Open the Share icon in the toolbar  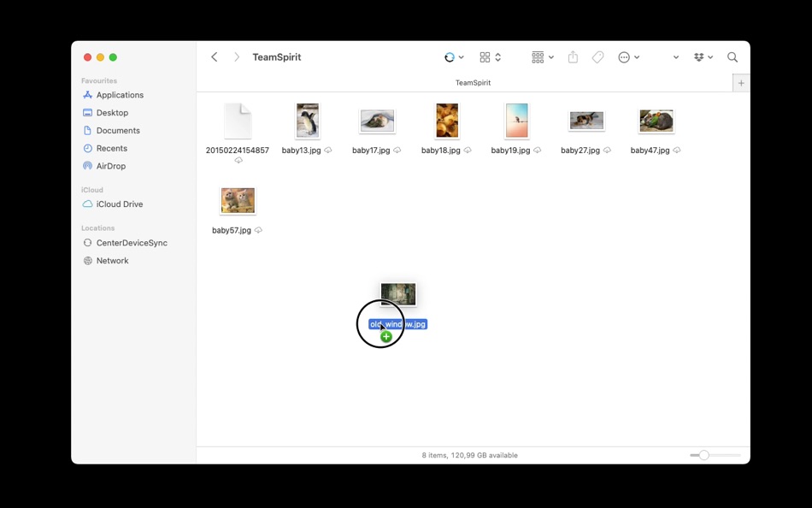pyautogui.click(x=573, y=56)
